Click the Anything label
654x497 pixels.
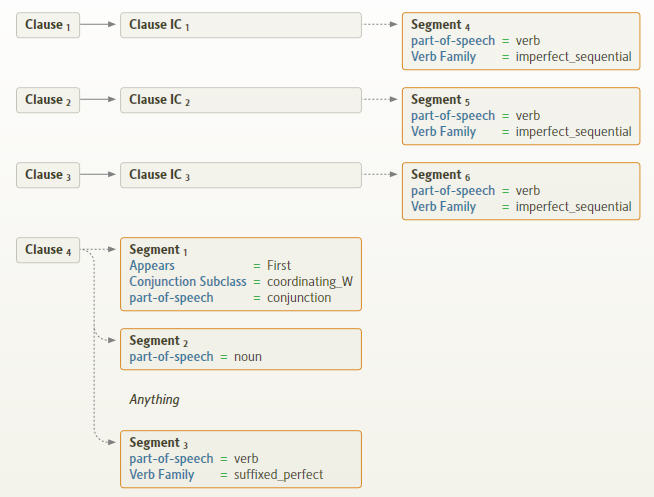coord(154,400)
